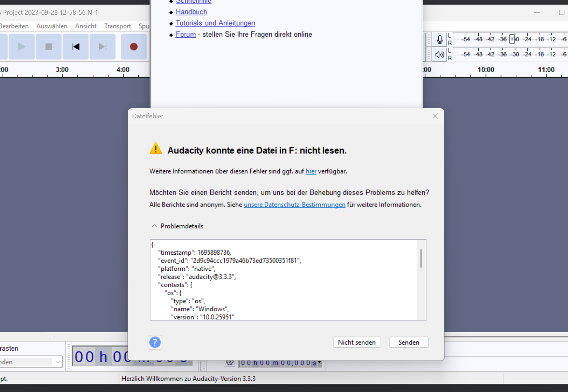Start recording with the red Record button
Screen dimensions: 568x392
134,47
